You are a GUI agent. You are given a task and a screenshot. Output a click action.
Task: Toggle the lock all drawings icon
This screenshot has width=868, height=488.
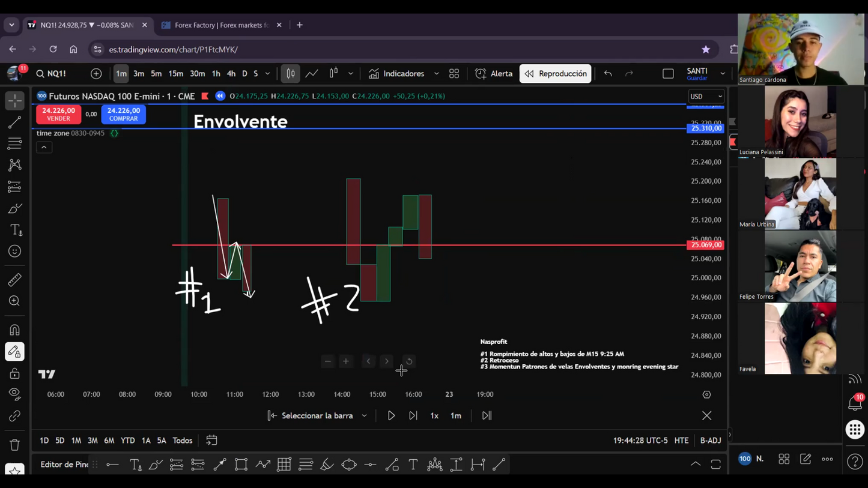coord(14,373)
